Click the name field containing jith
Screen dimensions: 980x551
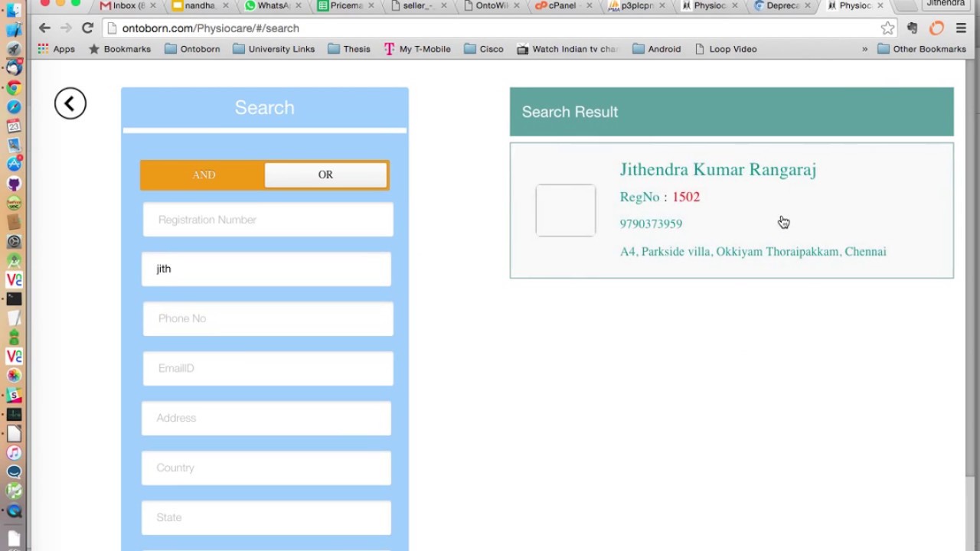(x=266, y=269)
